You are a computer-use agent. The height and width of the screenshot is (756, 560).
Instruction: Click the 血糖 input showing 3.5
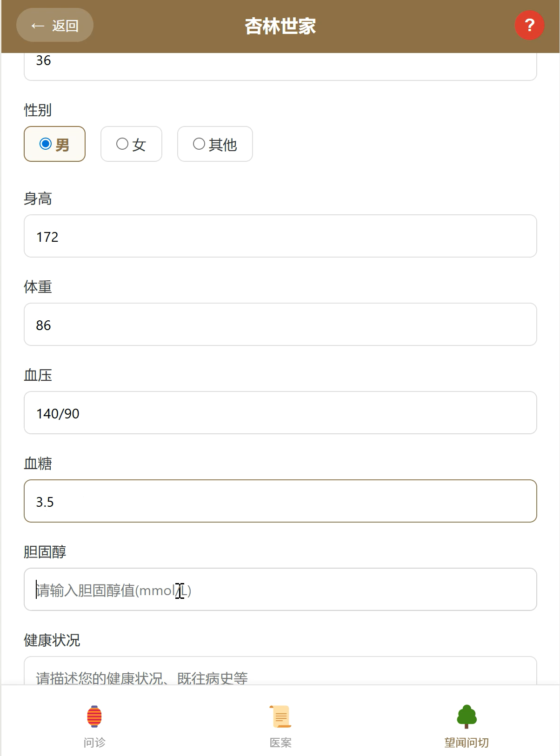[280, 501]
